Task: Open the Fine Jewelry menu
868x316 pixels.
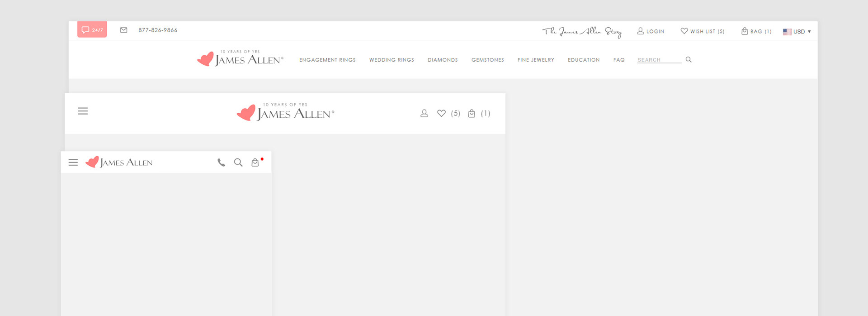Action: pos(536,60)
